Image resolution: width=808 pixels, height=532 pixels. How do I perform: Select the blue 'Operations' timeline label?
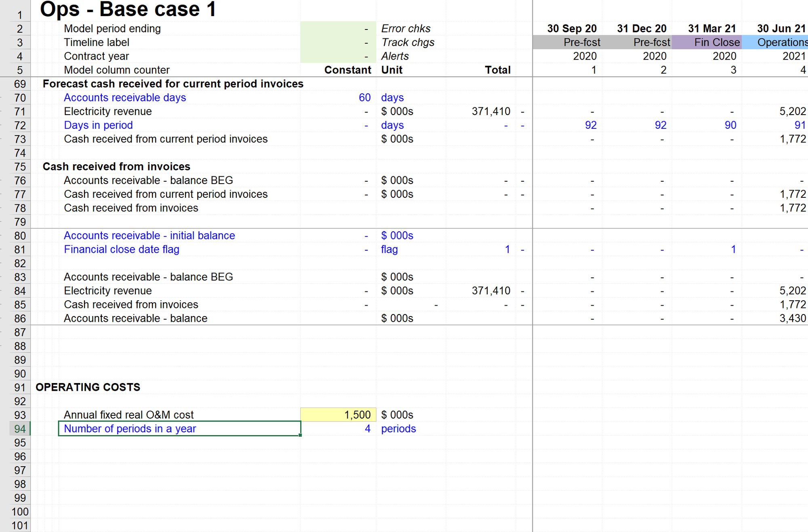775,42
